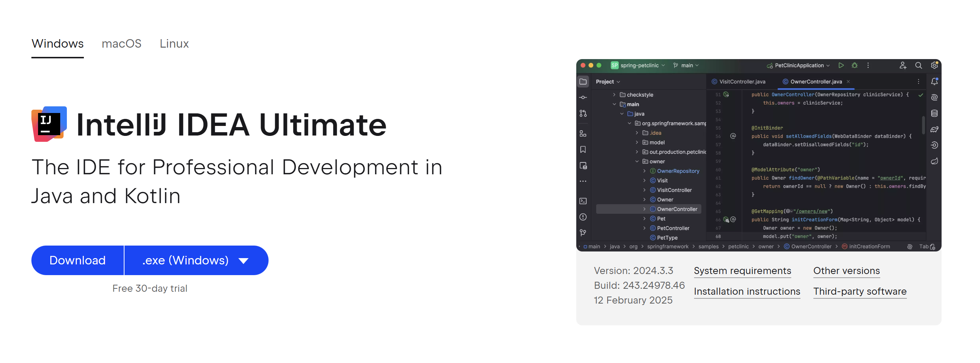The width and height of the screenshot is (980, 363).
Task: Click the editor vertical scrollbar
Action: click(x=923, y=125)
